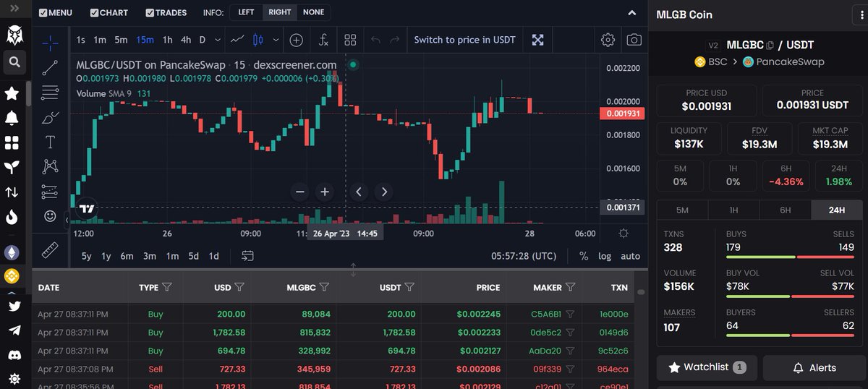Select the crosshair cursor tool
The image size is (868, 389).
(50, 43)
